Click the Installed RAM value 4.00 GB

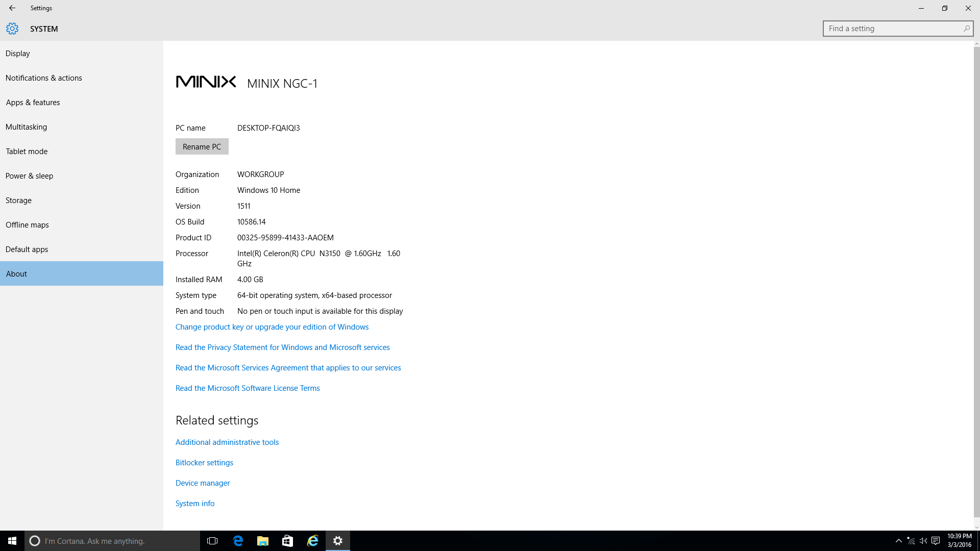click(x=250, y=280)
